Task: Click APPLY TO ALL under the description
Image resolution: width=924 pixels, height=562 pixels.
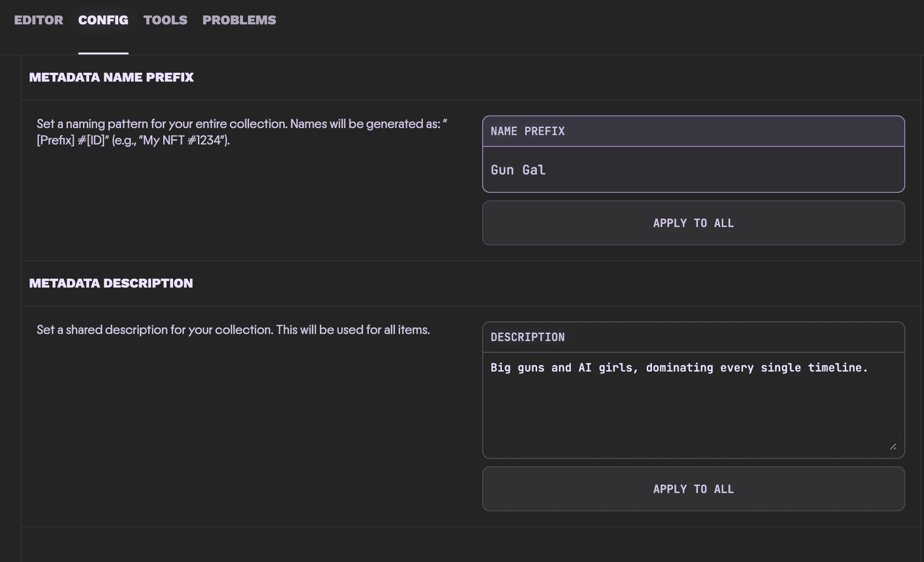Action: tap(693, 488)
